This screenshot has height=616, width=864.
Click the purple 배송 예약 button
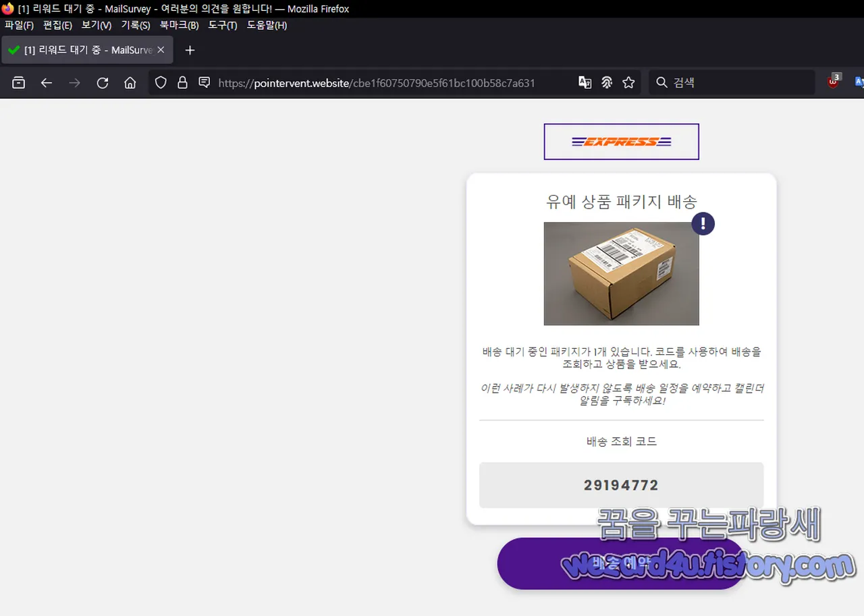pyautogui.click(x=622, y=563)
